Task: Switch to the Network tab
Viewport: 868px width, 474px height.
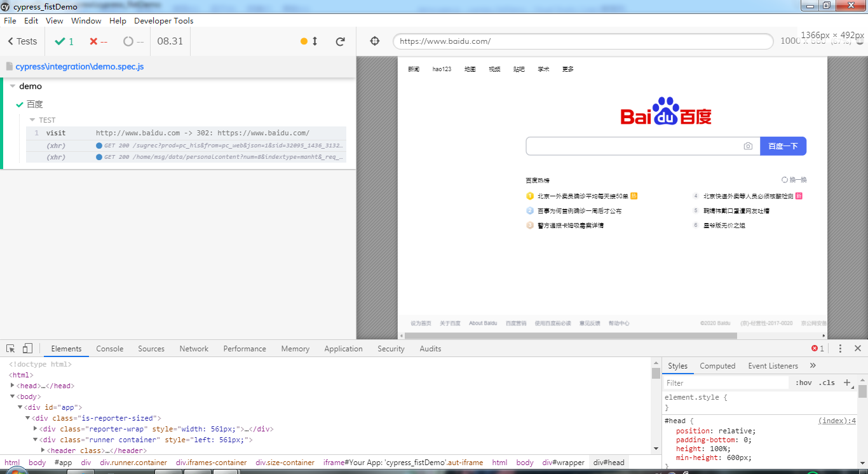Action: tap(194, 349)
